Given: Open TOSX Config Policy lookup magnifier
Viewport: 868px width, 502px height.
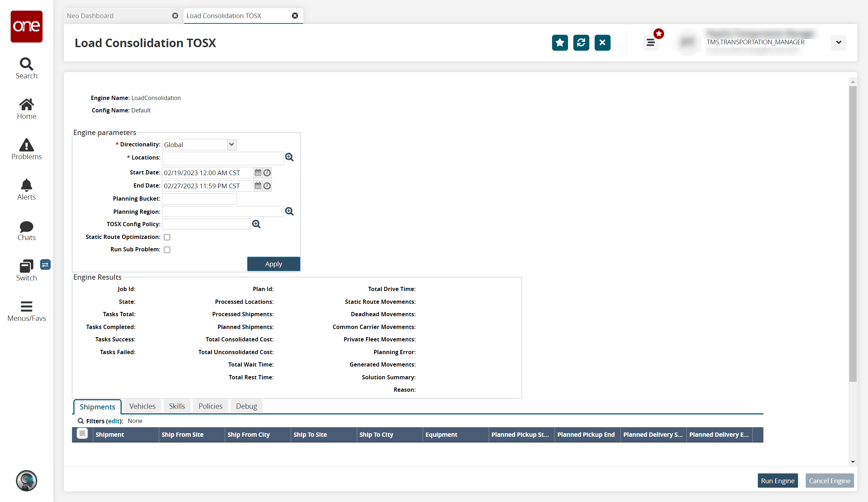Looking at the screenshot, I should [x=256, y=224].
